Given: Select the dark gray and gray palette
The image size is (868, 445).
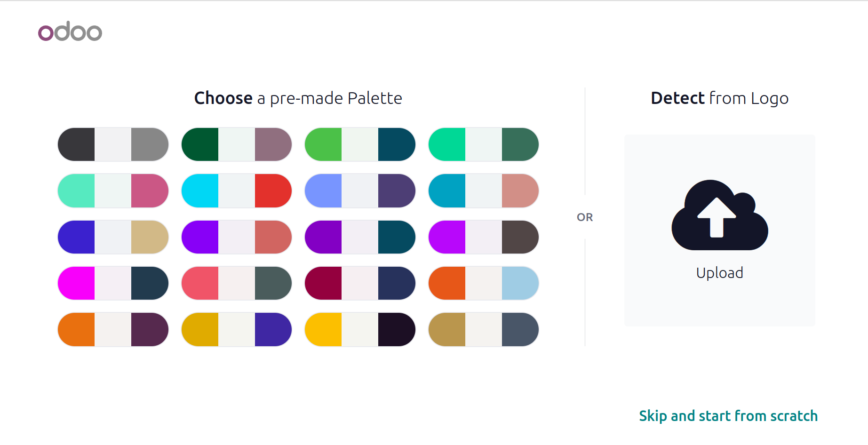Looking at the screenshot, I should [x=113, y=144].
